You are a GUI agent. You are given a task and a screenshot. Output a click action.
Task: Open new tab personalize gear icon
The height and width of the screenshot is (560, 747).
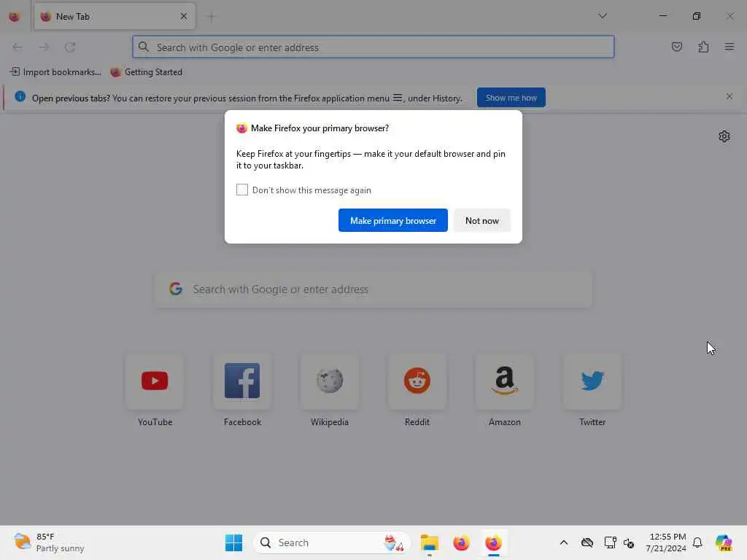(724, 136)
